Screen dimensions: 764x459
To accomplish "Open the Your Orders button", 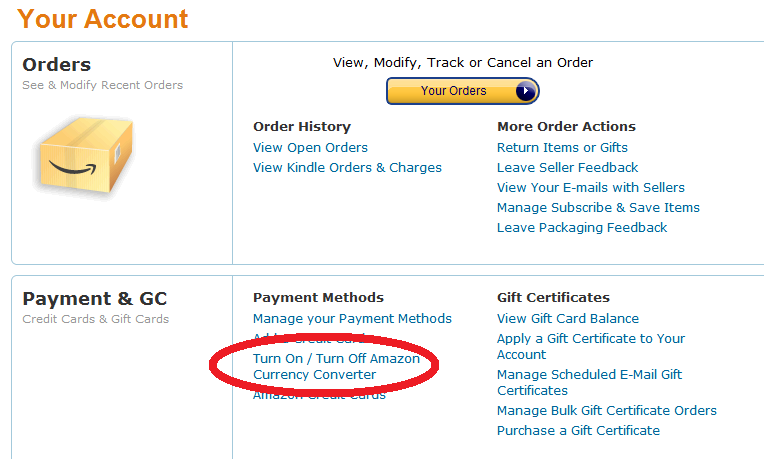I will (462, 91).
